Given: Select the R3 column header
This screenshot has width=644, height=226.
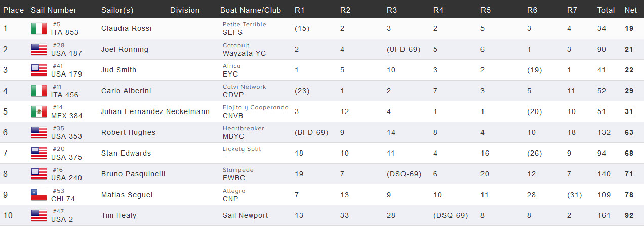Looking at the screenshot, I should click(392, 10).
